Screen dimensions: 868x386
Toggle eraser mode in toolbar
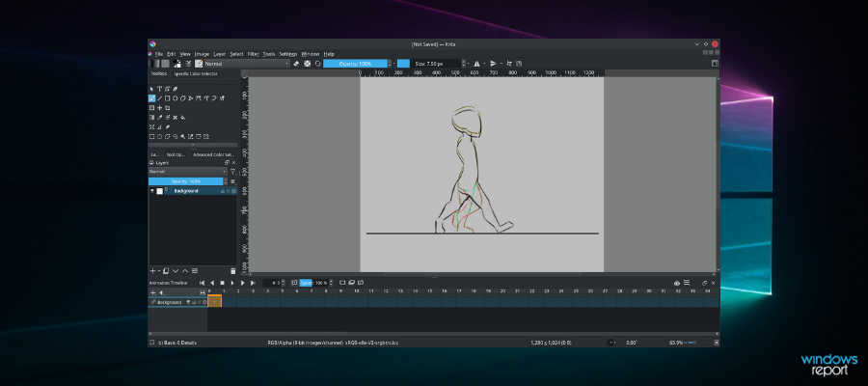[296, 64]
